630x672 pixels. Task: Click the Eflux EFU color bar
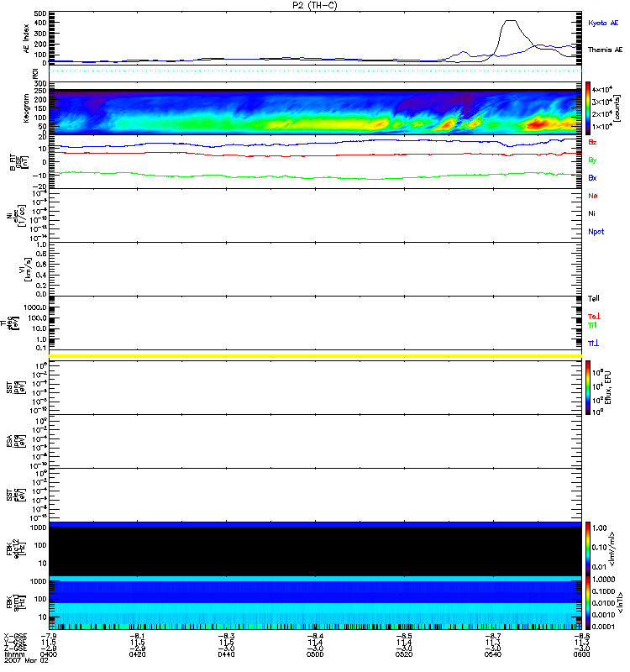point(590,386)
